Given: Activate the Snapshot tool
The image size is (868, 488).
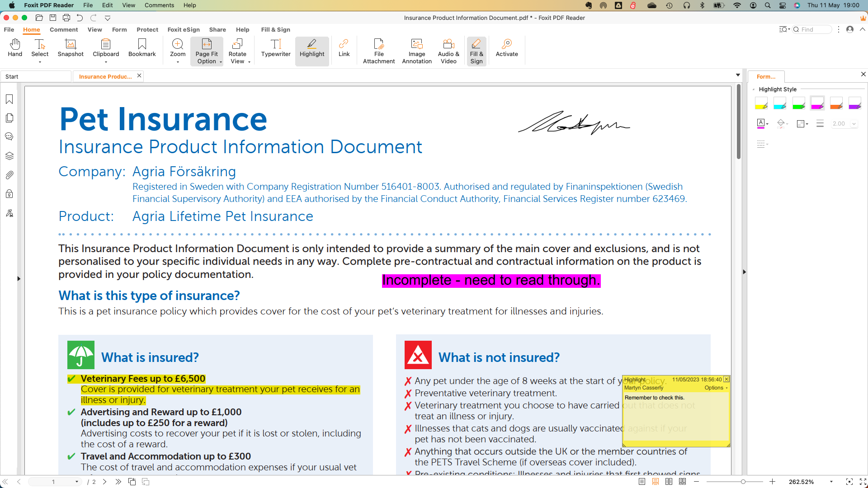Looking at the screenshot, I should click(x=71, y=48).
